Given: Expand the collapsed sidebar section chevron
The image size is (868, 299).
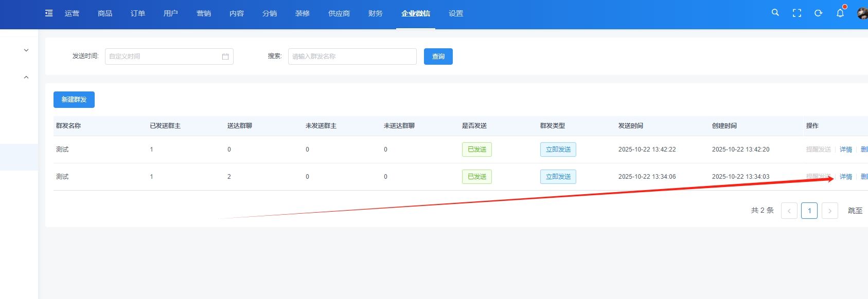Looking at the screenshot, I should [26, 50].
